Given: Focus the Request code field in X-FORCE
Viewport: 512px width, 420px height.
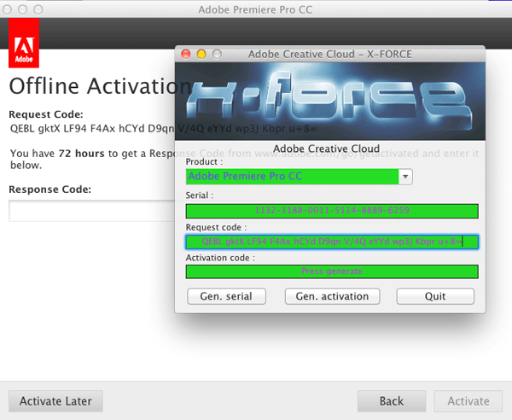Looking at the screenshot, I should click(332, 242).
